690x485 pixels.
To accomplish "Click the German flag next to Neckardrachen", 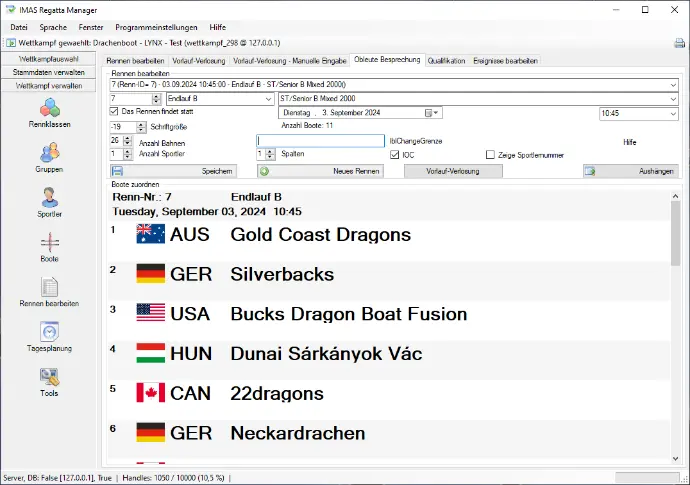I will (x=150, y=432).
